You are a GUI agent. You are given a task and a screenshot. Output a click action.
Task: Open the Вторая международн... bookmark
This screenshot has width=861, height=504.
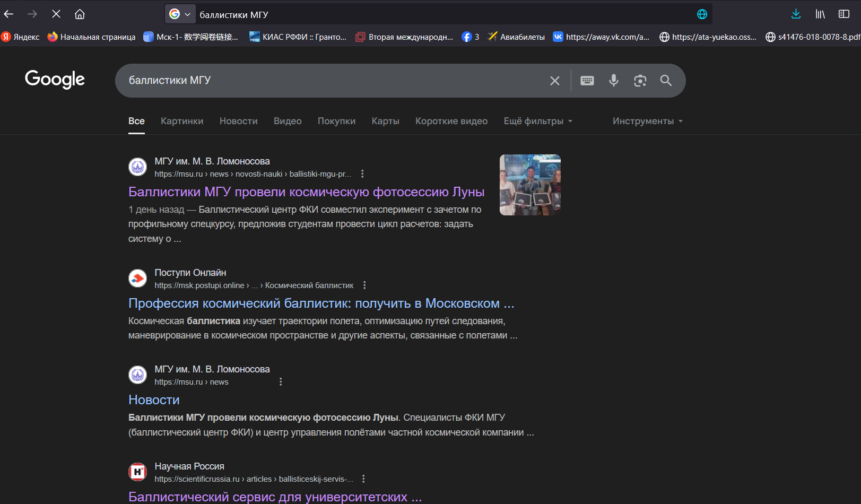coord(404,37)
